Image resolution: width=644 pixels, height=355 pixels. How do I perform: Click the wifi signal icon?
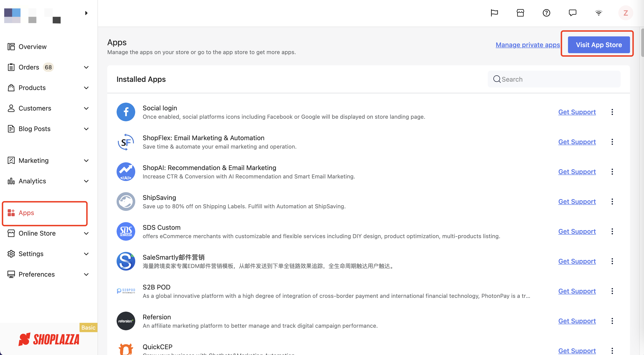pos(599,13)
